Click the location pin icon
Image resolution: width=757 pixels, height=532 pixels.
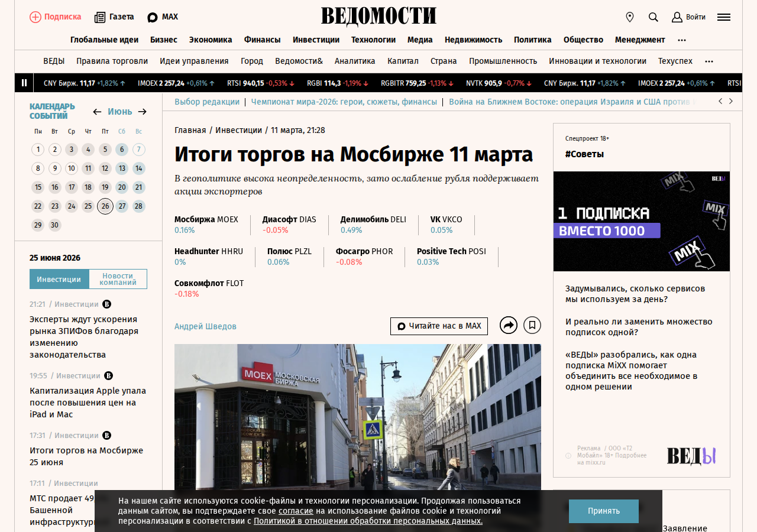coord(630,17)
